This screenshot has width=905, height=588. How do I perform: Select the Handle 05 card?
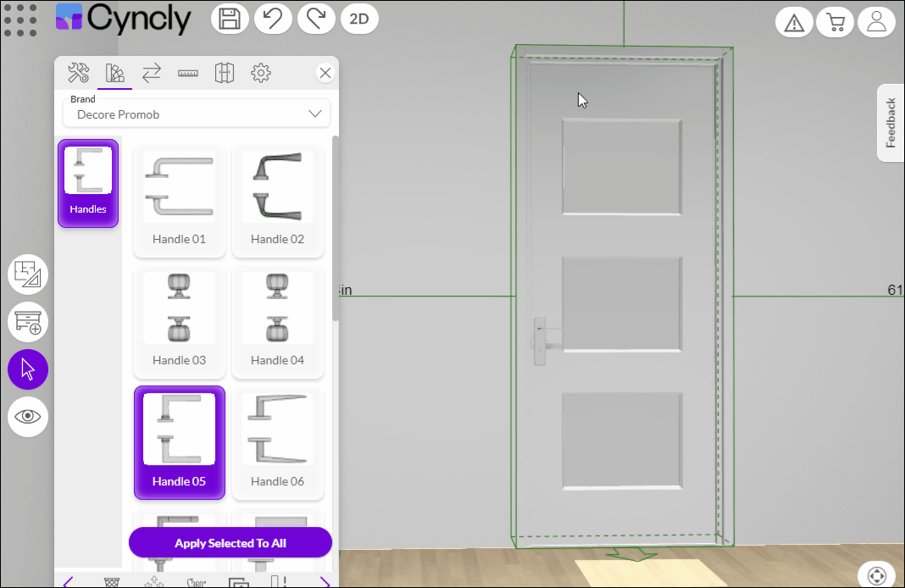[x=180, y=442]
